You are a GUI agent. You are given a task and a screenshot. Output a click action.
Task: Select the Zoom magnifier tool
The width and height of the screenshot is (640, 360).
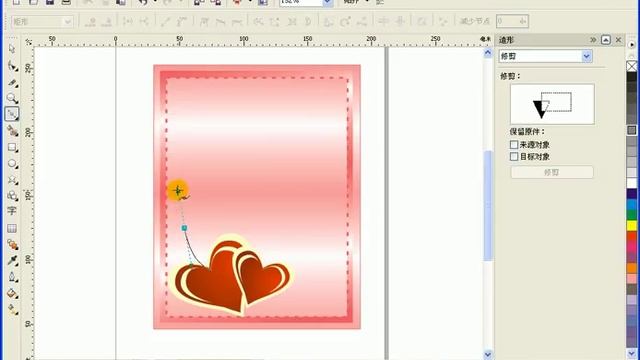click(12, 98)
